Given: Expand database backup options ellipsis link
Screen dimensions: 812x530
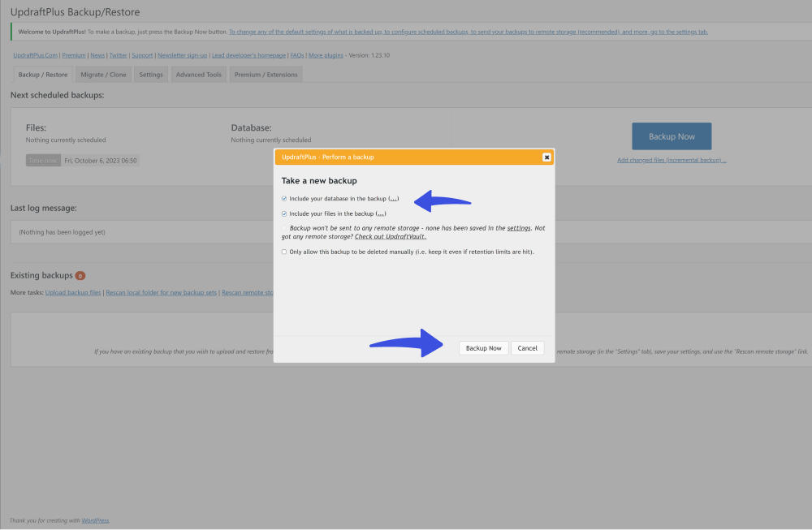Looking at the screenshot, I should (394, 199).
